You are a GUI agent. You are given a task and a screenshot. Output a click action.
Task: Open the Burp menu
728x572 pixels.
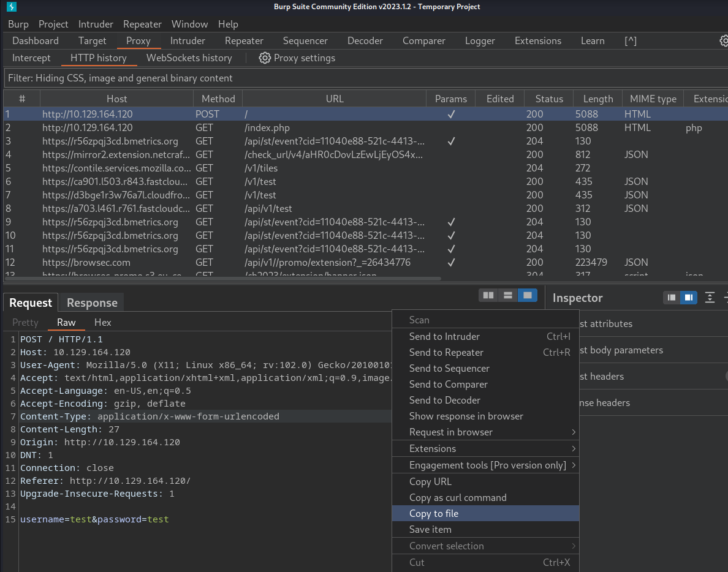pyautogui.click(x=18, y=24)
